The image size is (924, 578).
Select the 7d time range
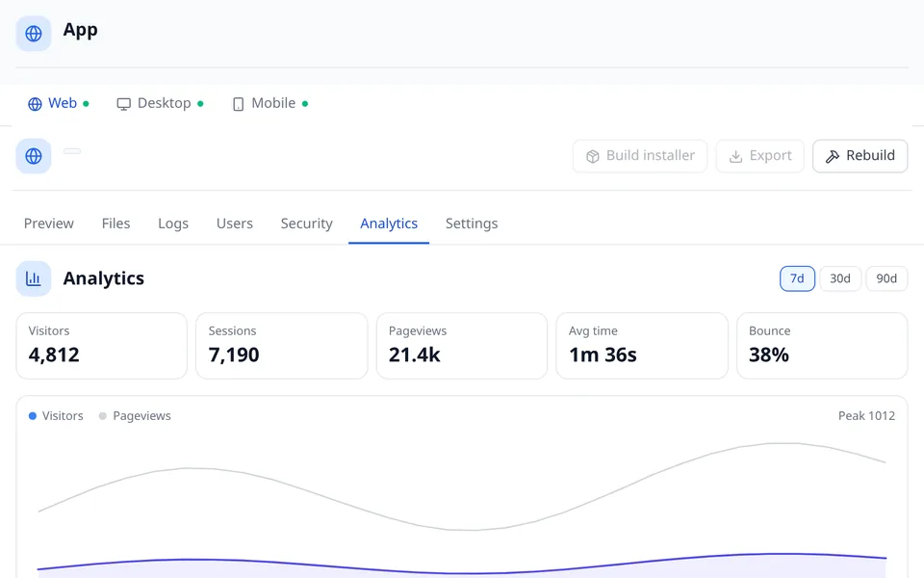click(797, 278)
